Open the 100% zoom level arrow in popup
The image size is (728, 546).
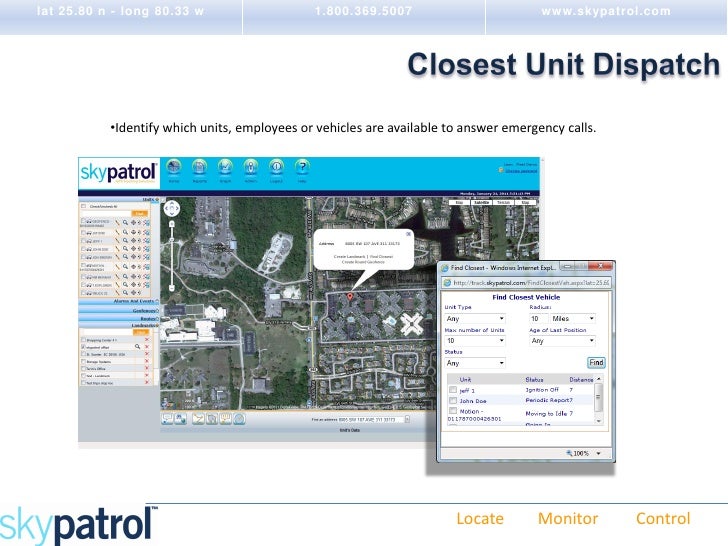[598, 453]
